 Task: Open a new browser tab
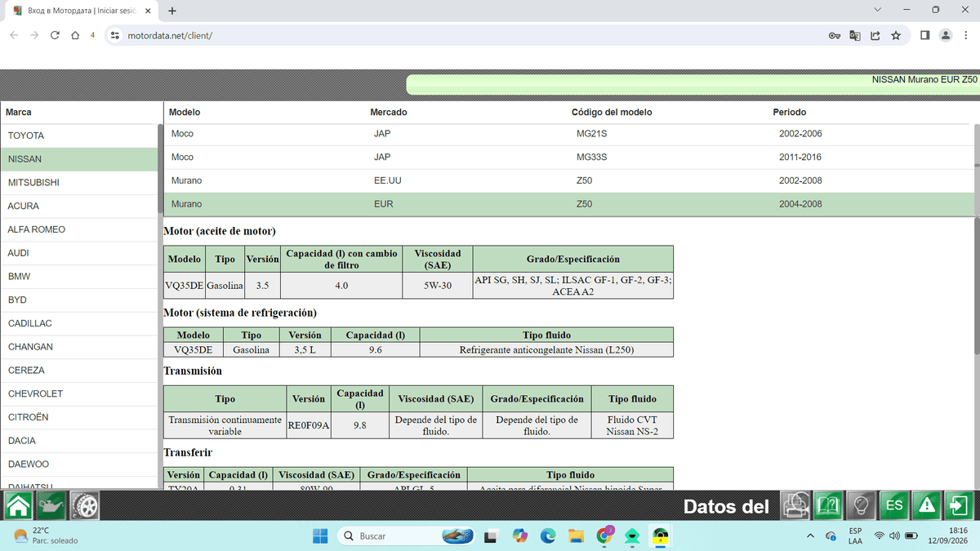[171, 11]
